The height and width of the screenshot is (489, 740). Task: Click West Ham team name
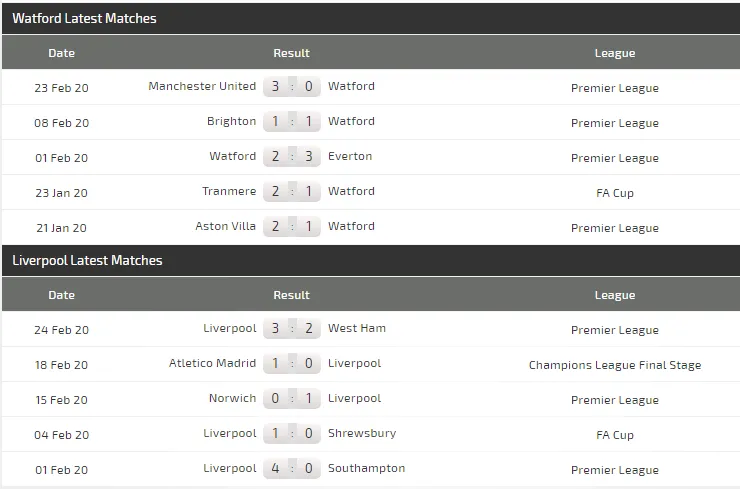pyautogui.click(x=357, y=328)
